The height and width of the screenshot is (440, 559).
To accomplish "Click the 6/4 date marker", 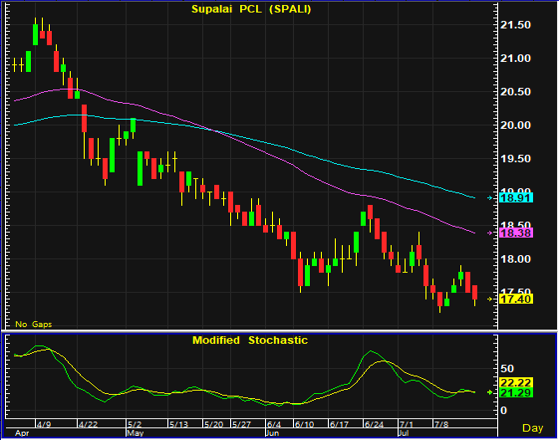I will (274, 424).
